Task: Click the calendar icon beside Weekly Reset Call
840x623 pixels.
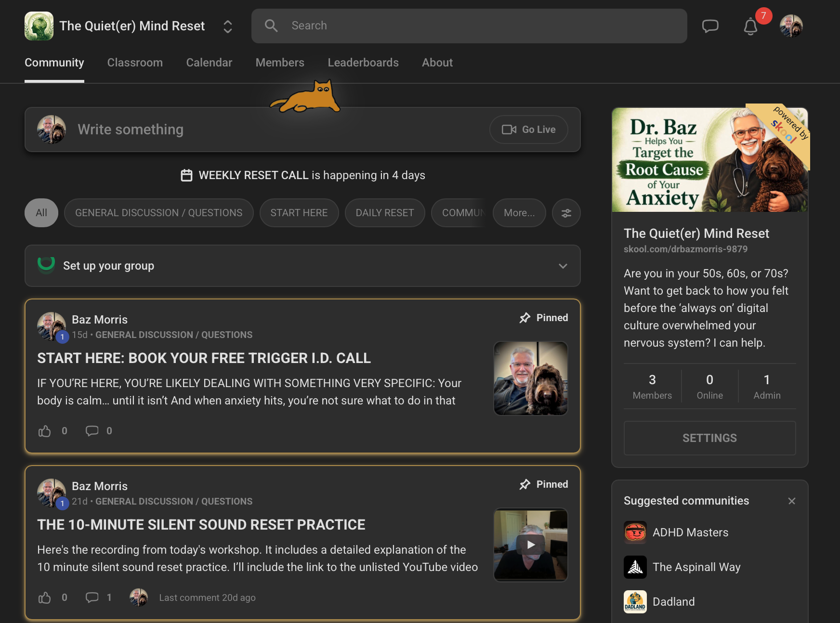Action: pos(186,175)
